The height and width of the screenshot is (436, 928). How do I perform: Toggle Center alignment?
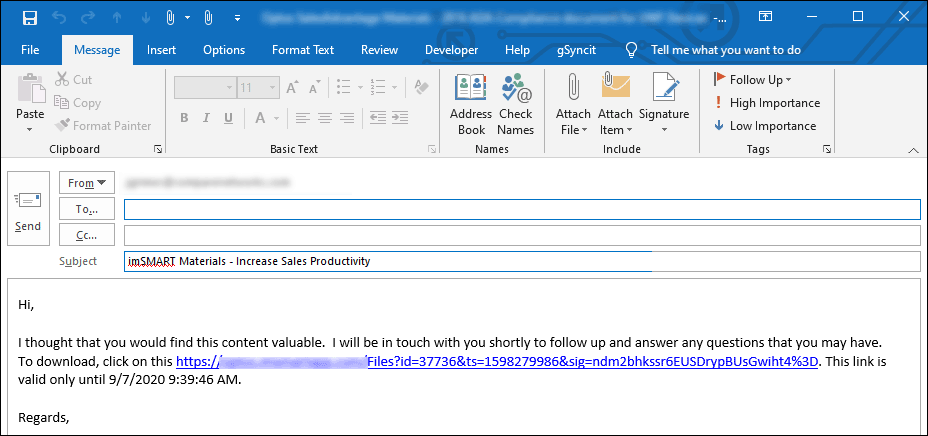pos(324,118)
